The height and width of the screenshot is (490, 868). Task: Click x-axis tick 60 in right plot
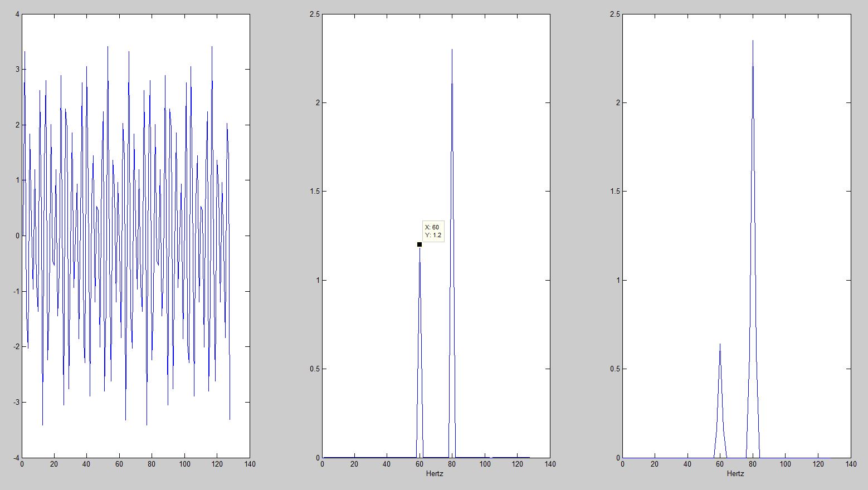coord(720,464)
